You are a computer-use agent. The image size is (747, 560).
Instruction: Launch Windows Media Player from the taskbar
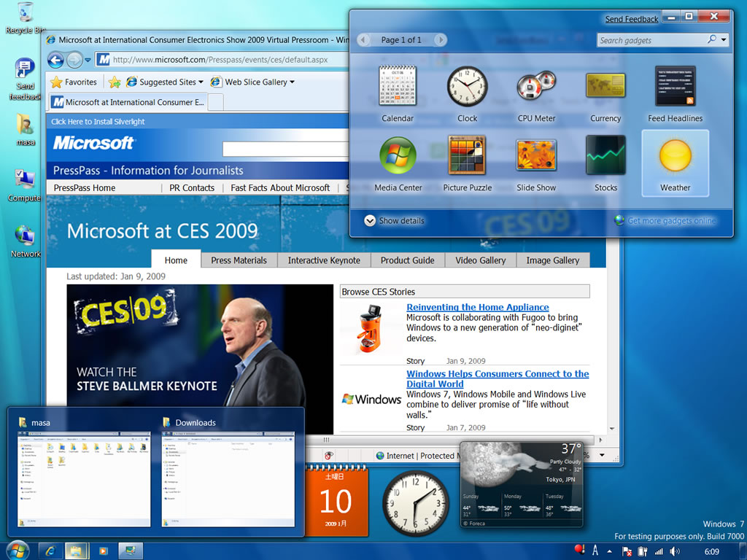103,551
